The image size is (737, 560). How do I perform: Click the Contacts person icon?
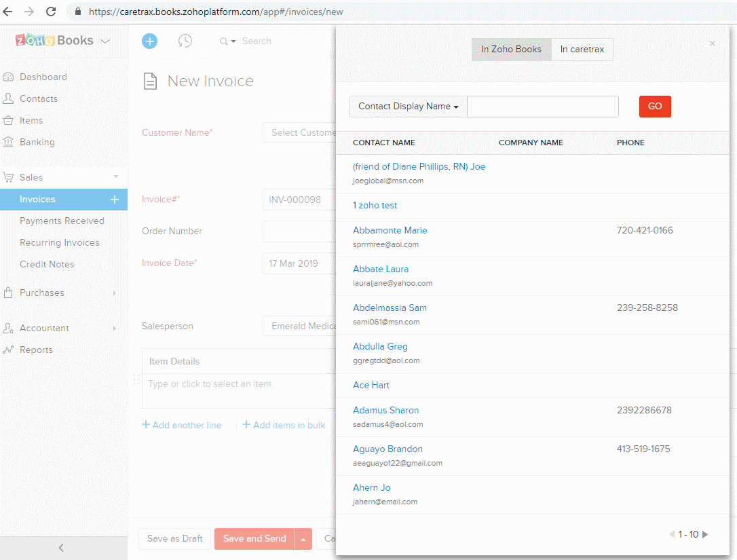point(8,98)
